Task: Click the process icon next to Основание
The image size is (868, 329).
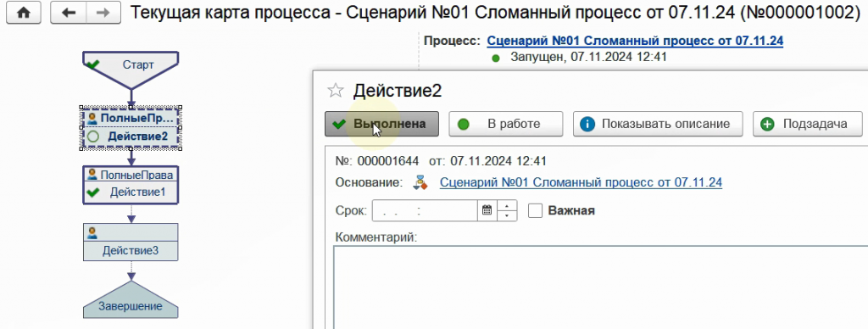Action: tap(421, 183)
